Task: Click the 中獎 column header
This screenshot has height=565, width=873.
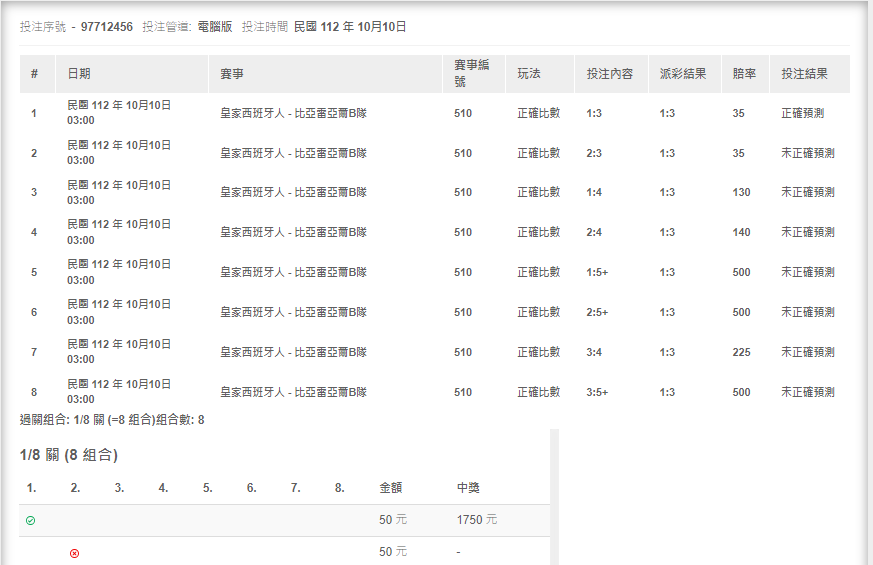Action: coord(468,488)
